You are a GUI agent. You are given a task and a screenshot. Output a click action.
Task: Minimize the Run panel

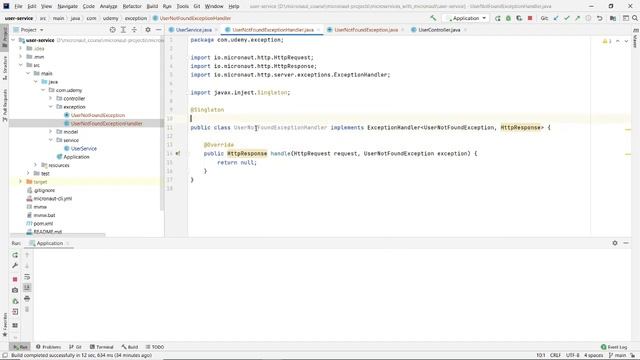[x=626, y=243]
